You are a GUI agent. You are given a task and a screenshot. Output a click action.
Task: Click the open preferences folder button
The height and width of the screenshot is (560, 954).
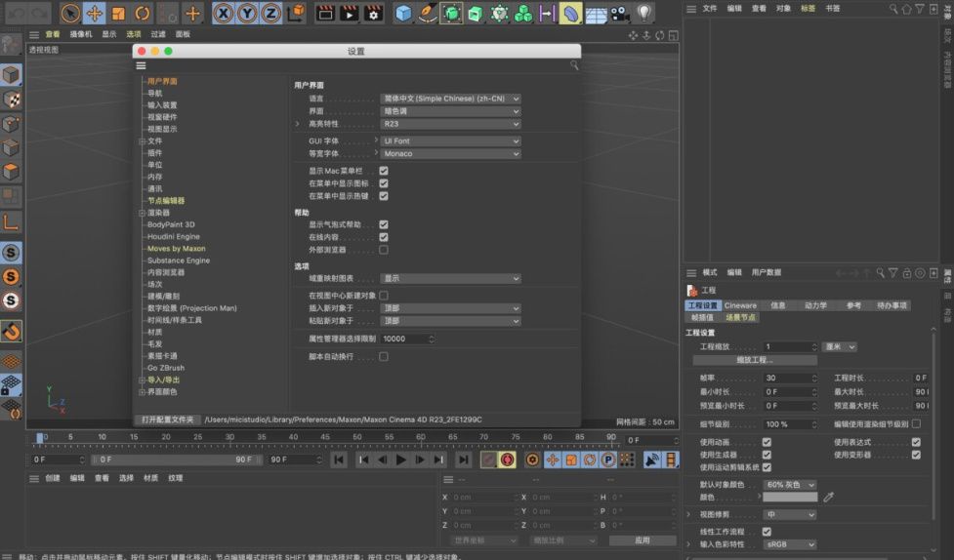(x=167, y=420)
